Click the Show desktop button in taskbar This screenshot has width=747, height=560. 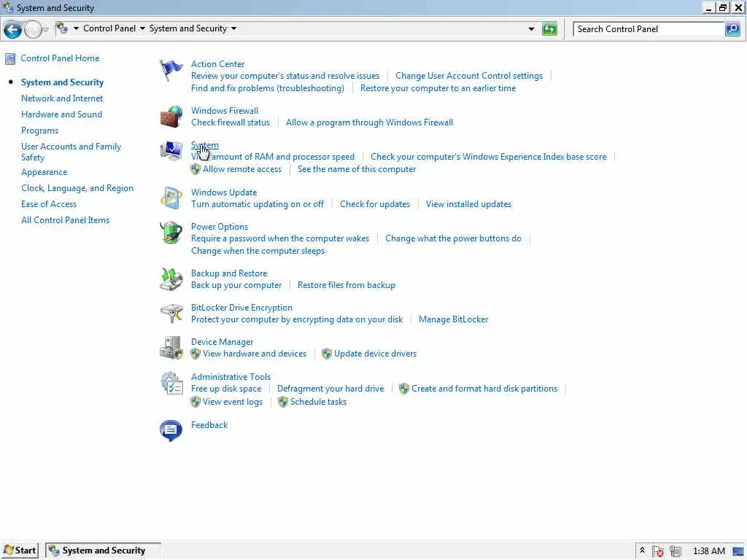[x=738, y=551]
